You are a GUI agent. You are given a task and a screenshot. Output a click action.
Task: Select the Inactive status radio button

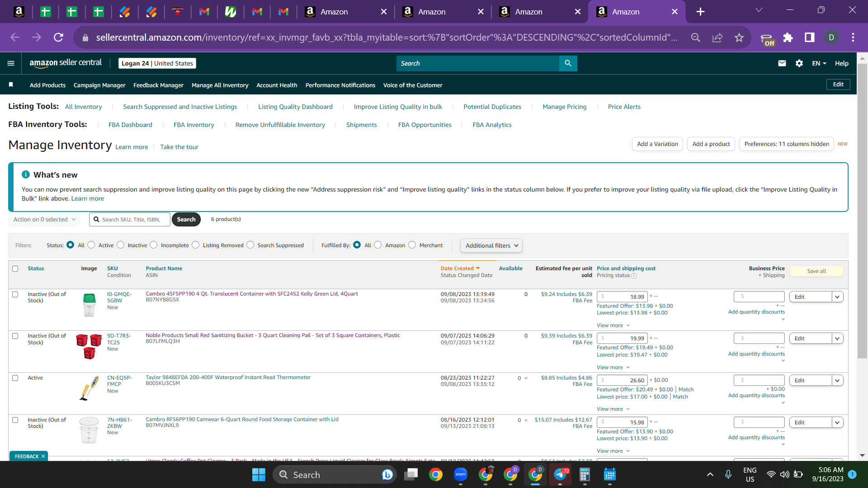[120, 245]
